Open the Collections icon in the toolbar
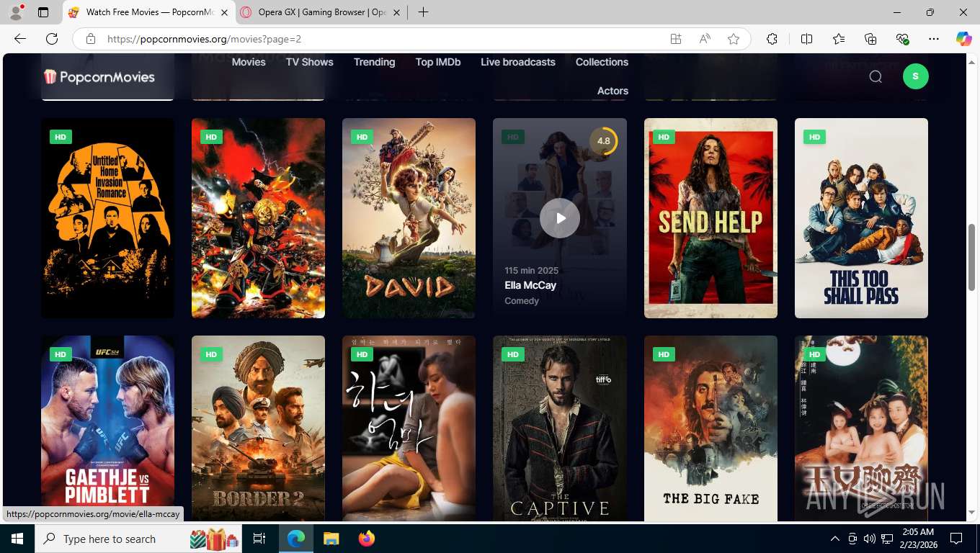This screenshot has height=553, width=980. [870, 39]
